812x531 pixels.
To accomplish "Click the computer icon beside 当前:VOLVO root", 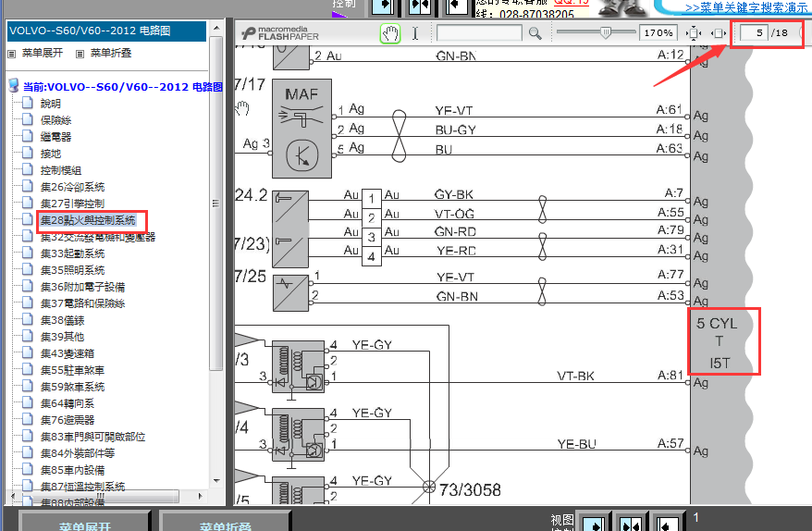I will (x=14, y=86).
